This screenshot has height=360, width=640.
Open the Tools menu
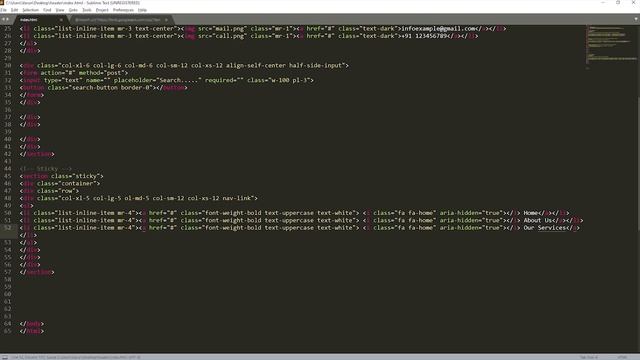[87, 10]
